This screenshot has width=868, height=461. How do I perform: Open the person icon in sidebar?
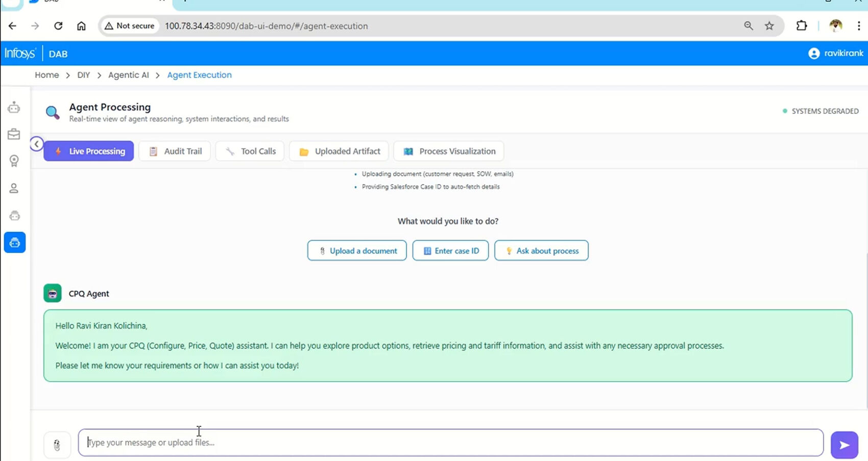[x=14, y=189]
